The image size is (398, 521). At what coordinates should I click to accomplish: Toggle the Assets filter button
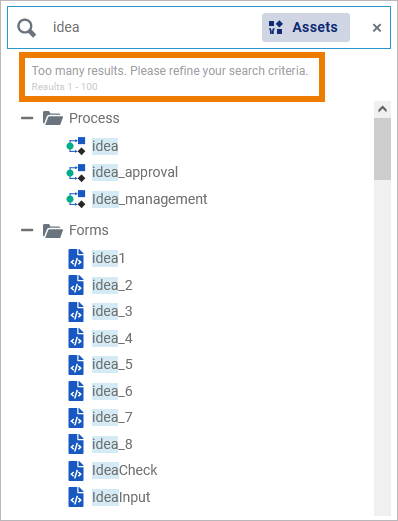tap(306, 27)
